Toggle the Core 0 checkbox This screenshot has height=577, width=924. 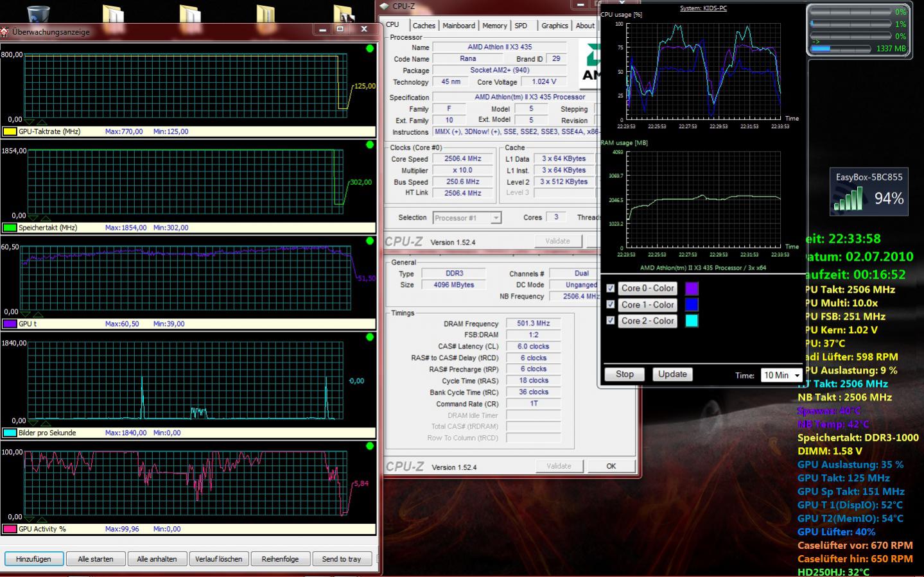point(611,289)
